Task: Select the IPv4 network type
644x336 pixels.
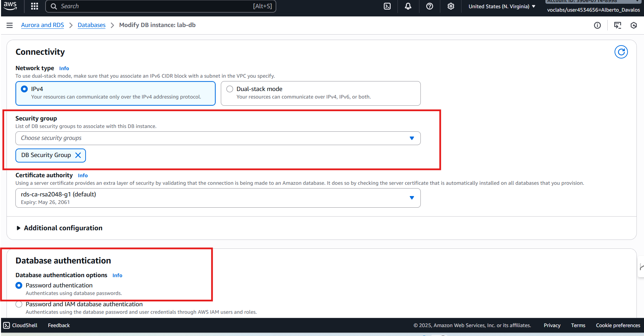Action: [x=25, y=89]
